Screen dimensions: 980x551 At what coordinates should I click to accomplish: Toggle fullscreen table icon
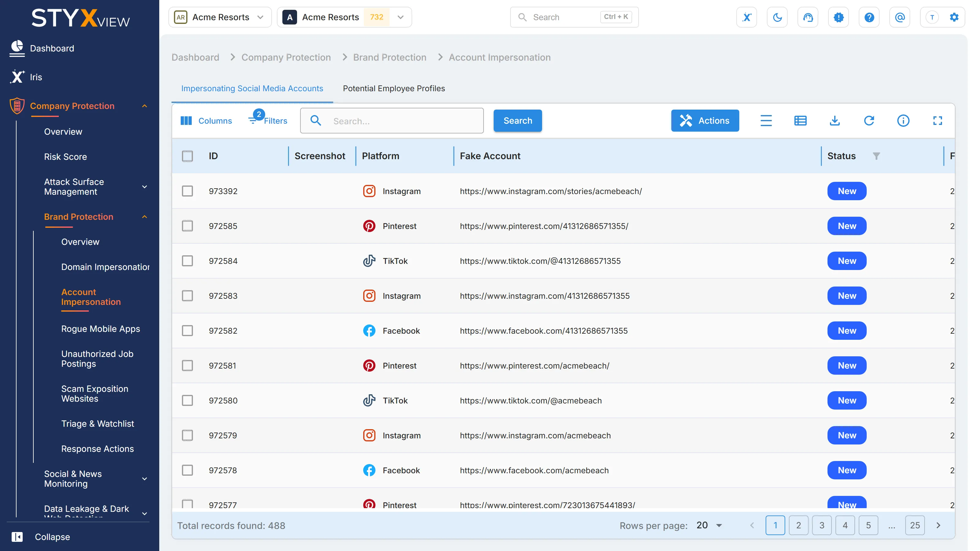tap(937, 121)
